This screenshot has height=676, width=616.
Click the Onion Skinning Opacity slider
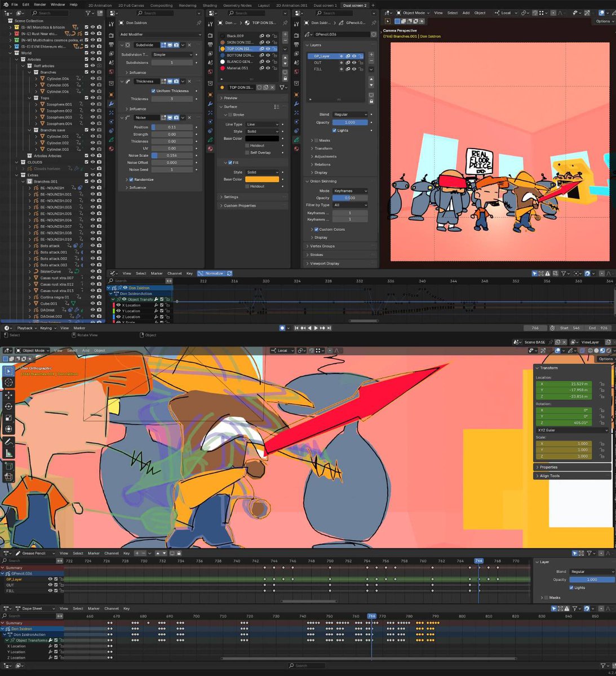(x=350, y=198)
